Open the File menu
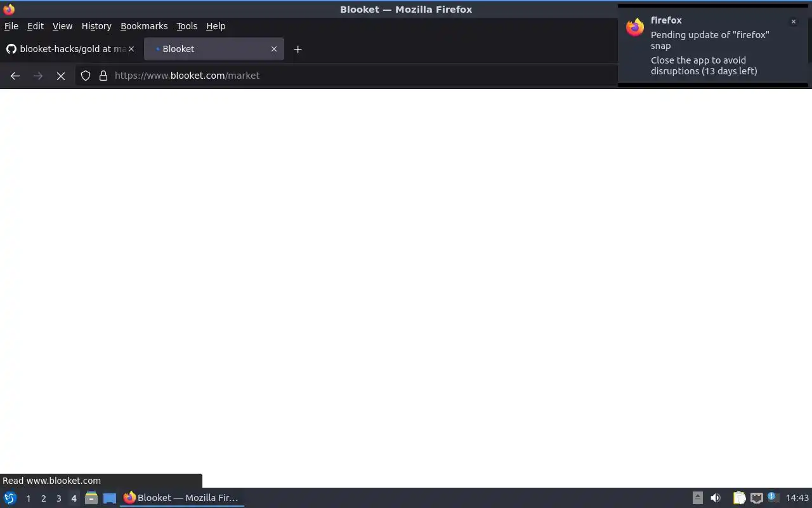The image size is (812, 508). (11, 26)
